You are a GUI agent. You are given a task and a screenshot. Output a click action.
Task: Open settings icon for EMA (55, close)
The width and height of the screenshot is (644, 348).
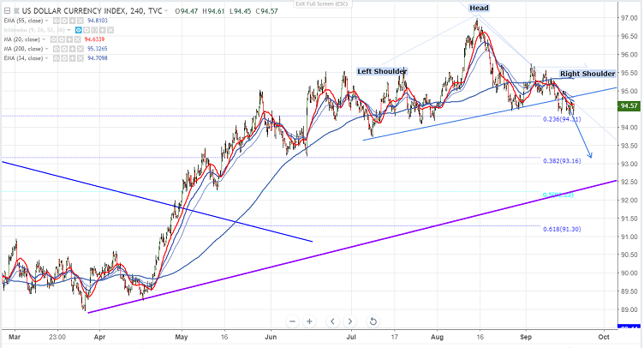(64, 21)
